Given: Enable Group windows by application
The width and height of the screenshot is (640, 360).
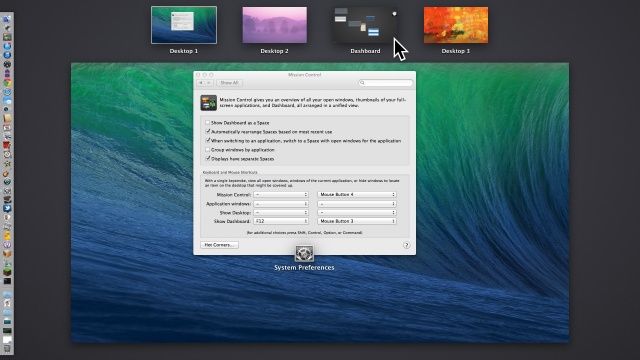Looking at the screenshot, I should (208, 150).
